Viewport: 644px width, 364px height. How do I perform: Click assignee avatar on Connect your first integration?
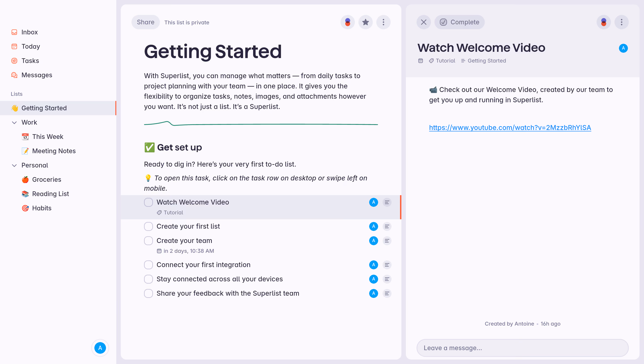(x=373, y=264)
